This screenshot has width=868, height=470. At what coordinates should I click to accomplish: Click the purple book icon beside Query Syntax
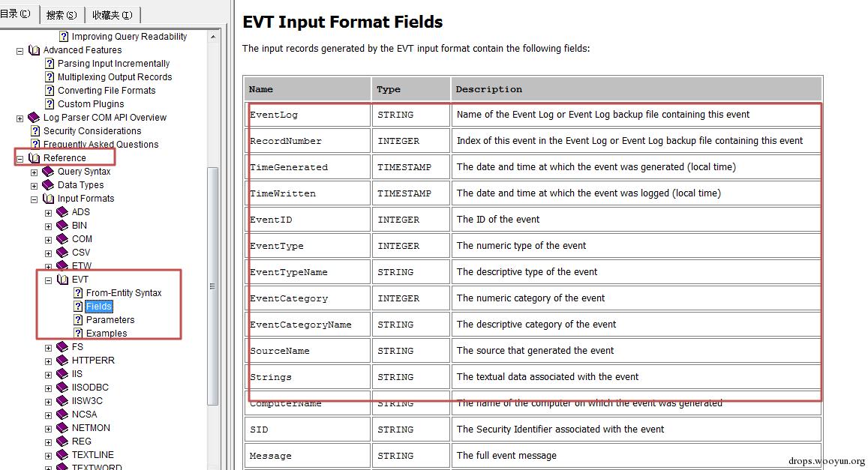48,172
